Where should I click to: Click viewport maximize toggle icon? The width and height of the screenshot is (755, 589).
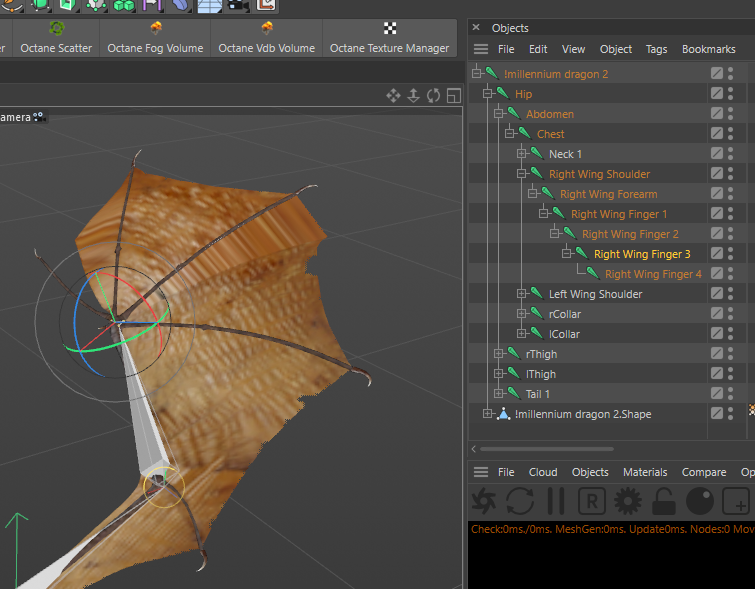click(x=454, y=96)
